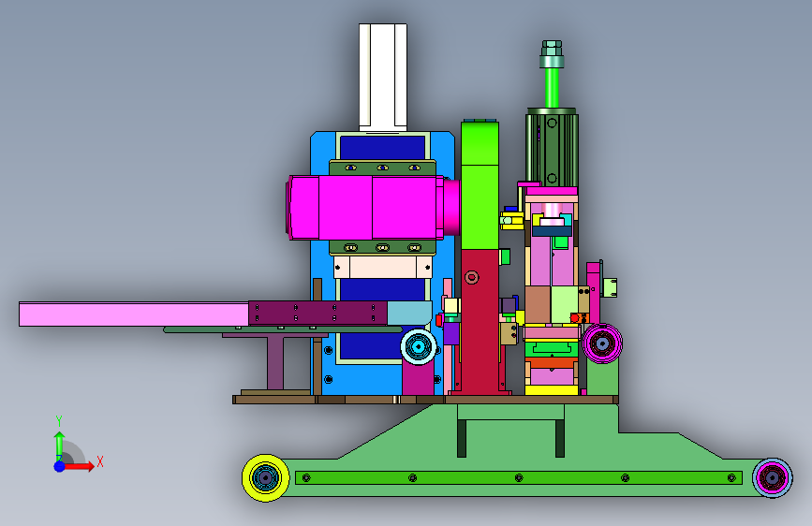The width and height of the screenshot is (812, 526).
Task: Select the yellow roller wheel
Action: [266, 478]
